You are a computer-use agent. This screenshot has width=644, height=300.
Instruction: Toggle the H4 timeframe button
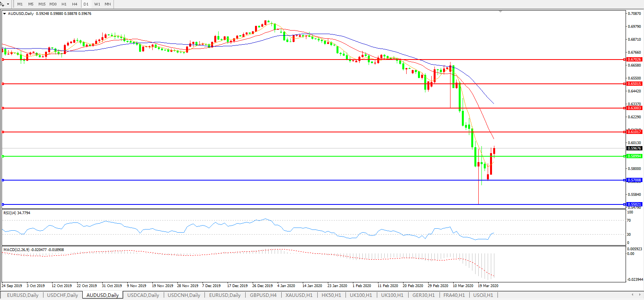click(x=74, y=4)
